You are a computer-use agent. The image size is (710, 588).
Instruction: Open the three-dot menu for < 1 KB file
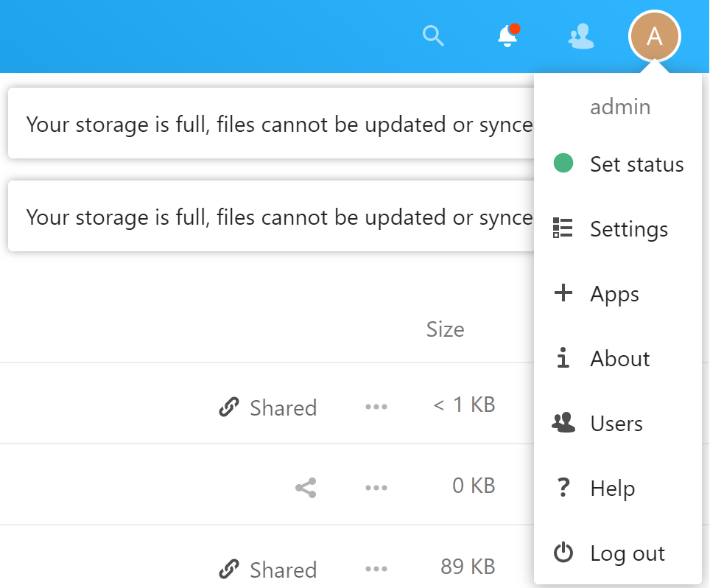[x=376, y=407]
